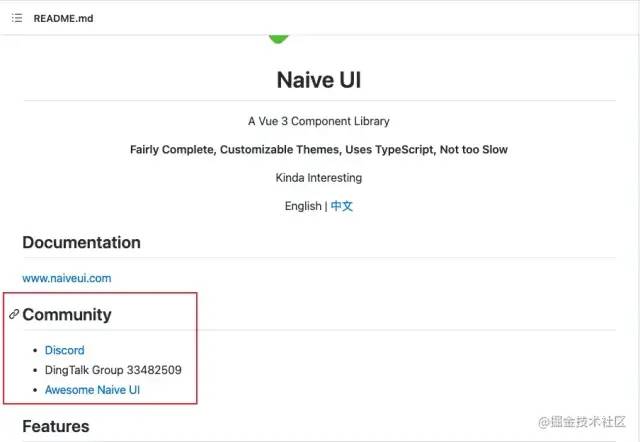This screenshot has height=442, width=640.
Task: Click the DingTalk Group 33482509 text
Action: (113, 370)
